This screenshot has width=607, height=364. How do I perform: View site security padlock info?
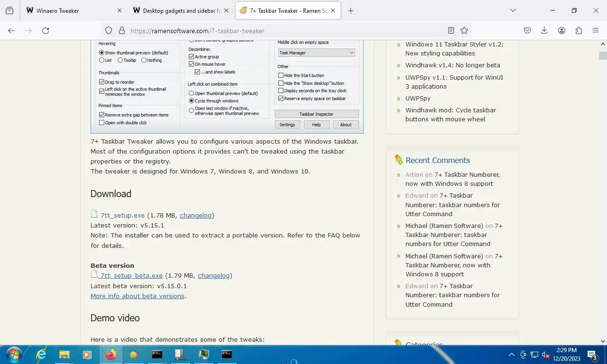121,30
